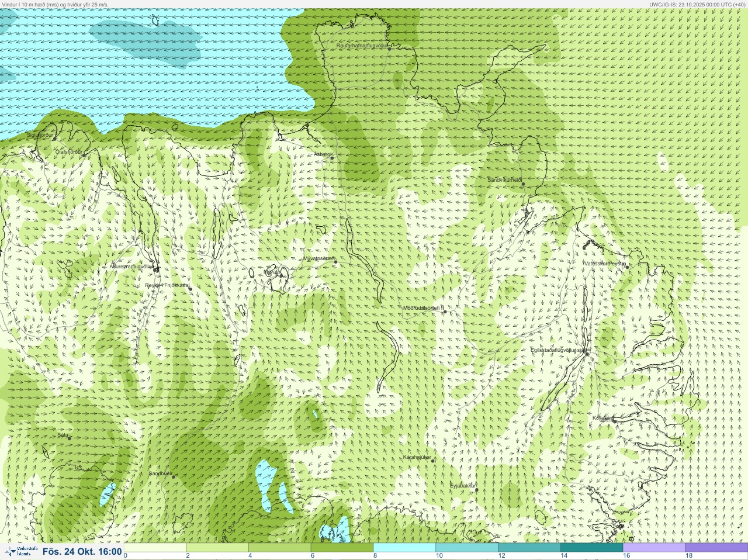This screenshot has height=560, width=748.
Task: Click the Möðrudalsöræfi II station dot
Action: tap(445, 312)
